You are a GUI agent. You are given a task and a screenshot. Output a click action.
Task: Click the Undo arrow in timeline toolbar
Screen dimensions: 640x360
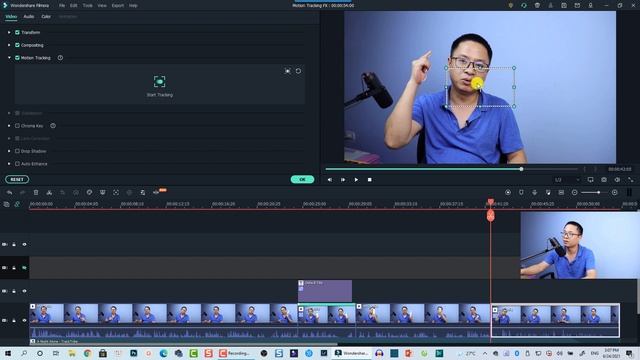[9, 192]
